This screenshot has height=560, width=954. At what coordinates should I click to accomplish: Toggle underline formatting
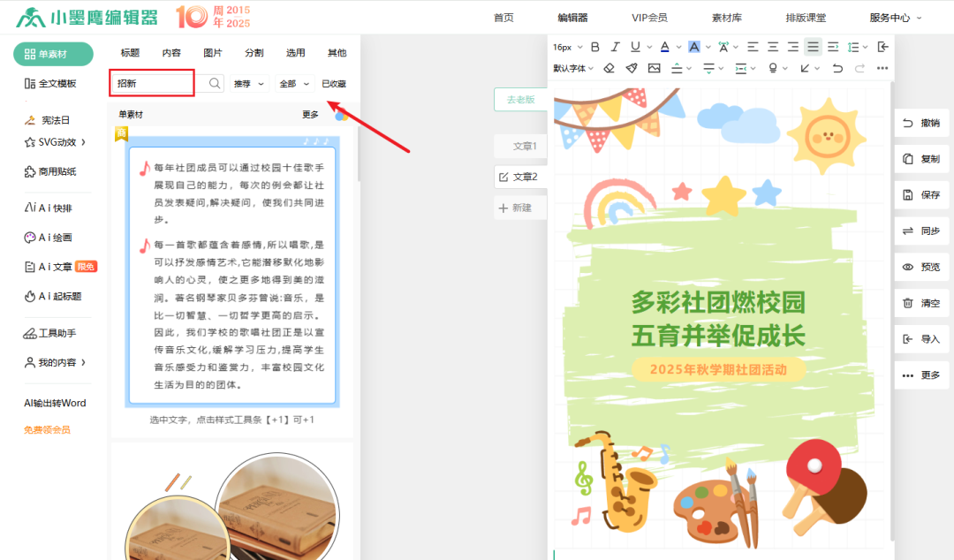click(634, 47)
